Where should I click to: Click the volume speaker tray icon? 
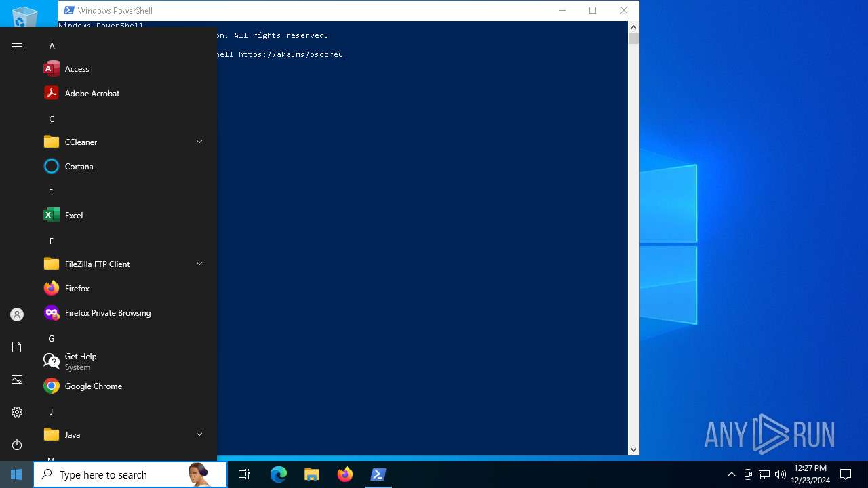pos(780,474)
